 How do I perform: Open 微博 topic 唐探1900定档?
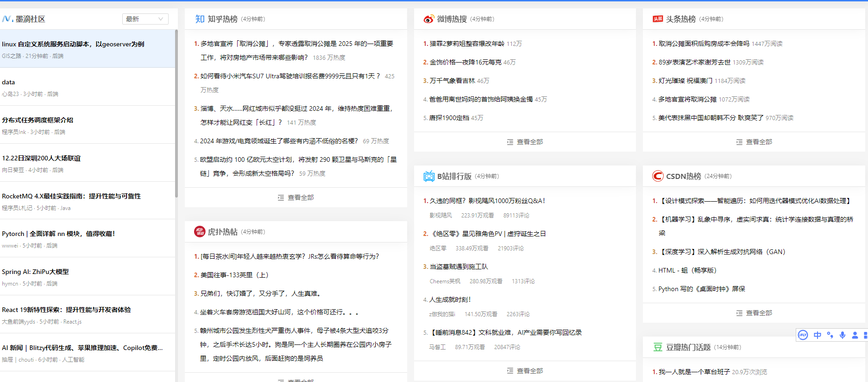(449, 118)
